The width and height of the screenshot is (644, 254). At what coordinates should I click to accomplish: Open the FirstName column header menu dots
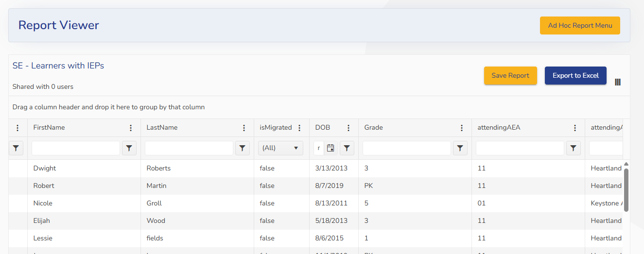tap(131, 128)
